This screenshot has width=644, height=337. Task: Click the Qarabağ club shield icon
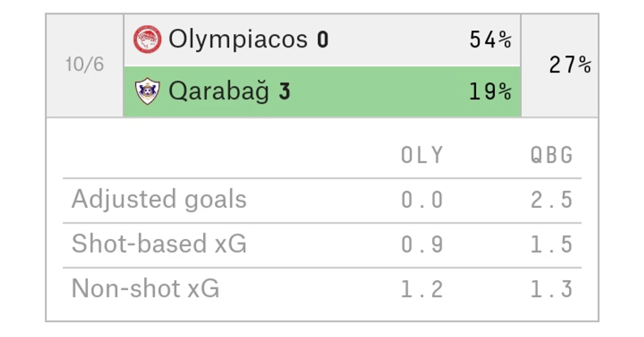147,91
